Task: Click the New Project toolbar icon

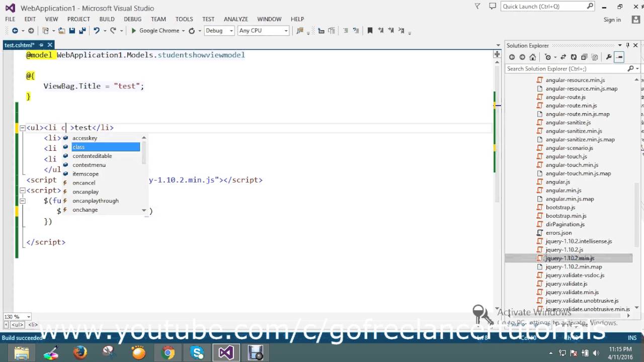Action: [x=45, y=31]
